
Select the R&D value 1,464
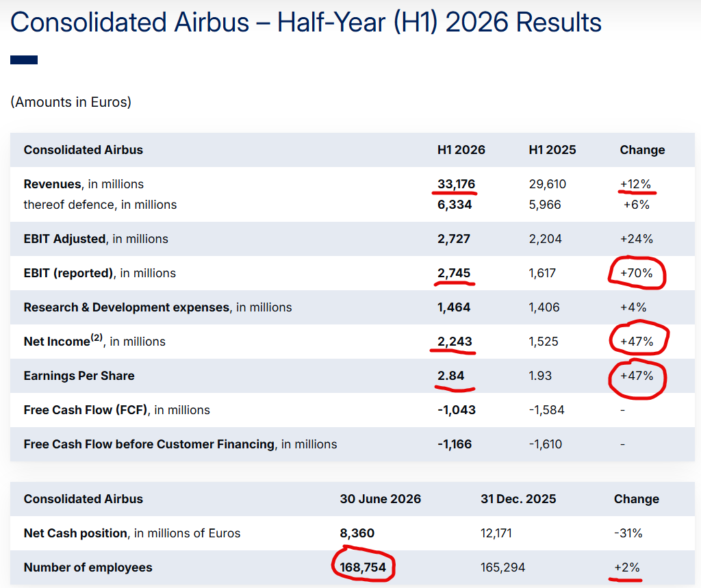pyautogui.click(x=454, y=307)
